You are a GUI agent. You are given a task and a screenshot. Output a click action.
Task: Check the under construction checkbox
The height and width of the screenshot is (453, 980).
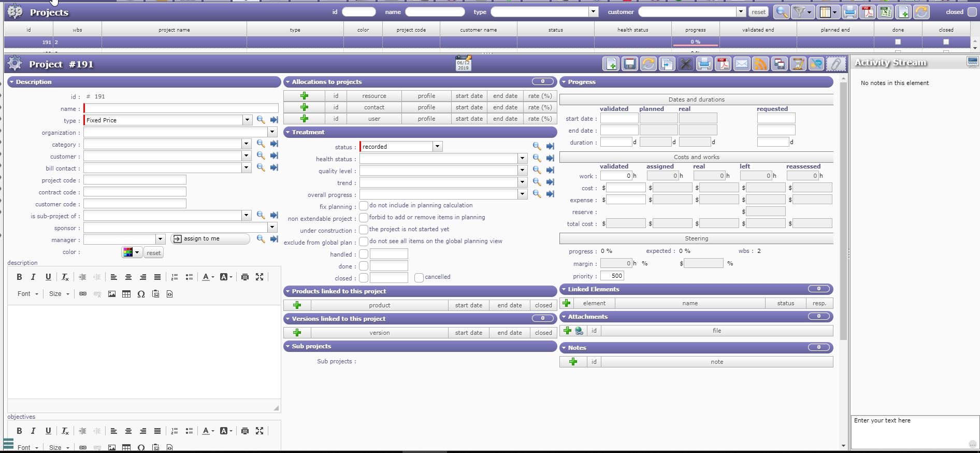tap(364, 230)
